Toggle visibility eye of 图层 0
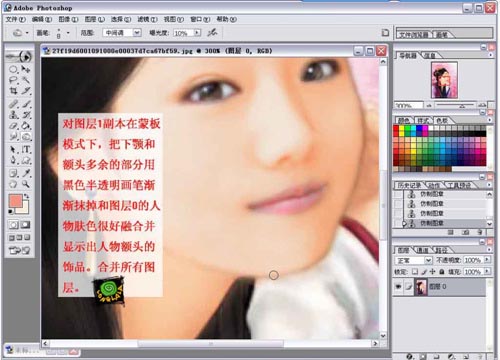 click(398, 286)
